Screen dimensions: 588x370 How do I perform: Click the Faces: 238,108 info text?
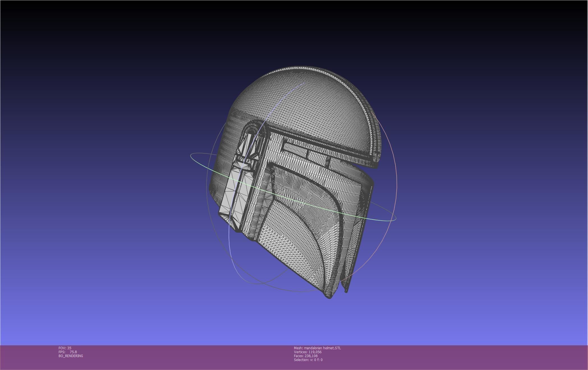tap(306, 356)
